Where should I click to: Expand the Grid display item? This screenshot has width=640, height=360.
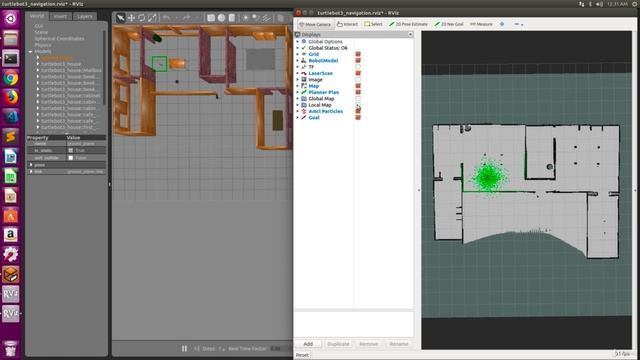coord(298,54)
